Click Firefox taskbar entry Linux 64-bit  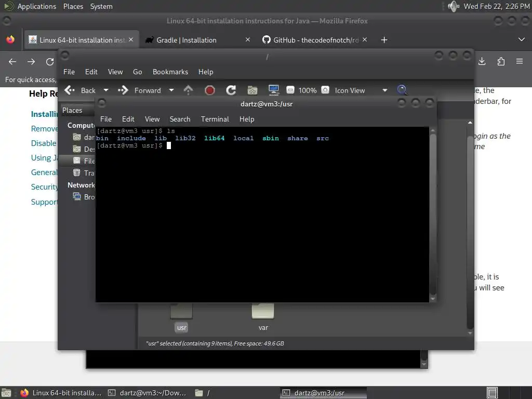click(x=61, y=393)
